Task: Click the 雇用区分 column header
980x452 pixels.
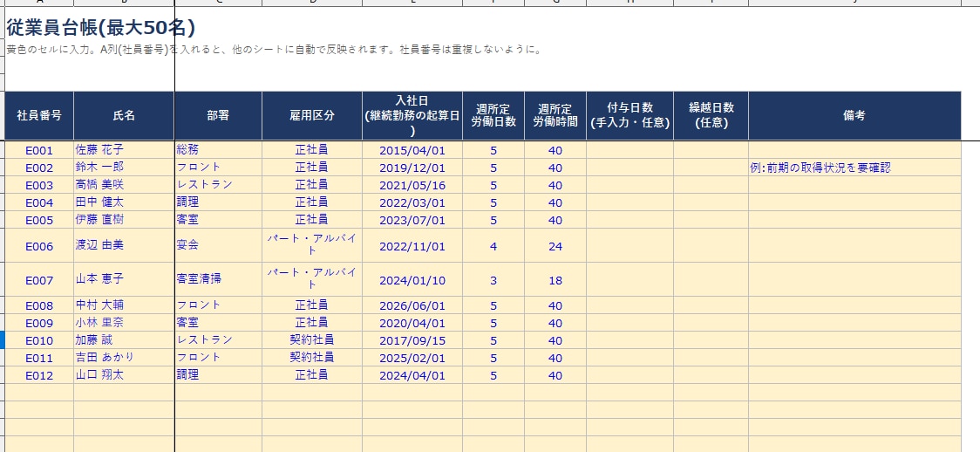Action: click(312, 116)
